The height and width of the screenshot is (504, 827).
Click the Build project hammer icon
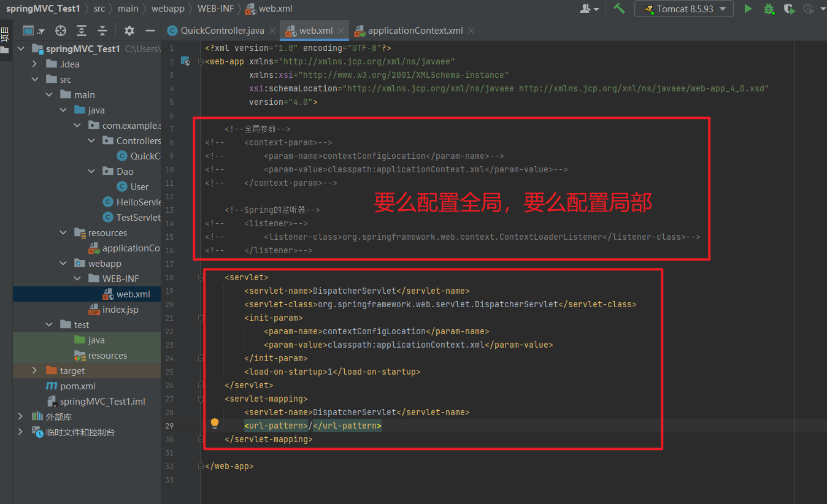coord(619,9)
